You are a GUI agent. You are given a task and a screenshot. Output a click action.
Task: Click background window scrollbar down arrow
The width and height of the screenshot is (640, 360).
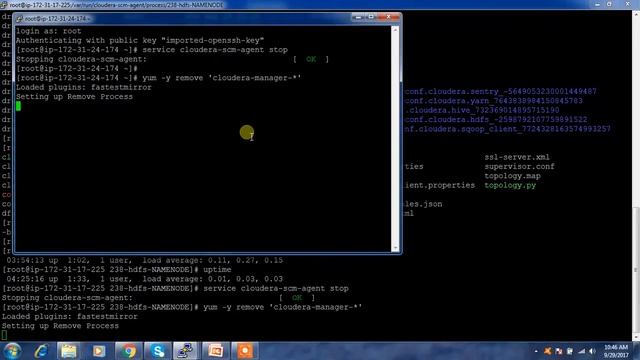click(x=636, y=337)
